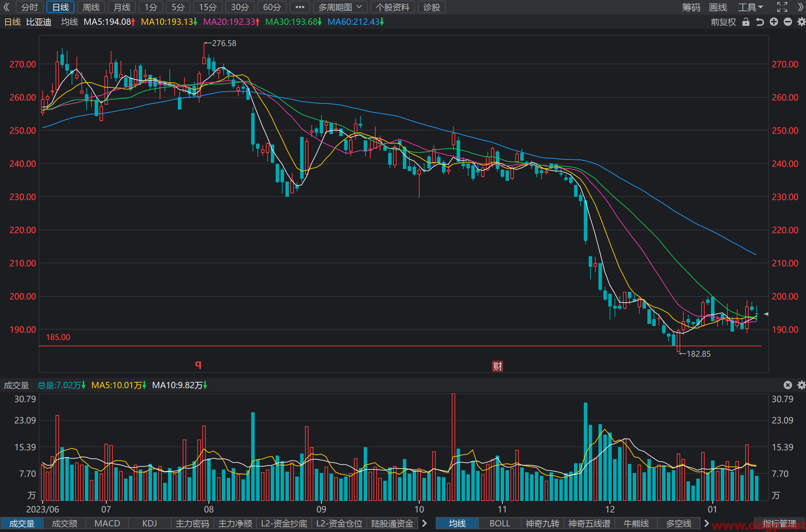Screen dimensions: 806x532
Task: Zoom out the chart with the minus icon
Action: (788, 22)
